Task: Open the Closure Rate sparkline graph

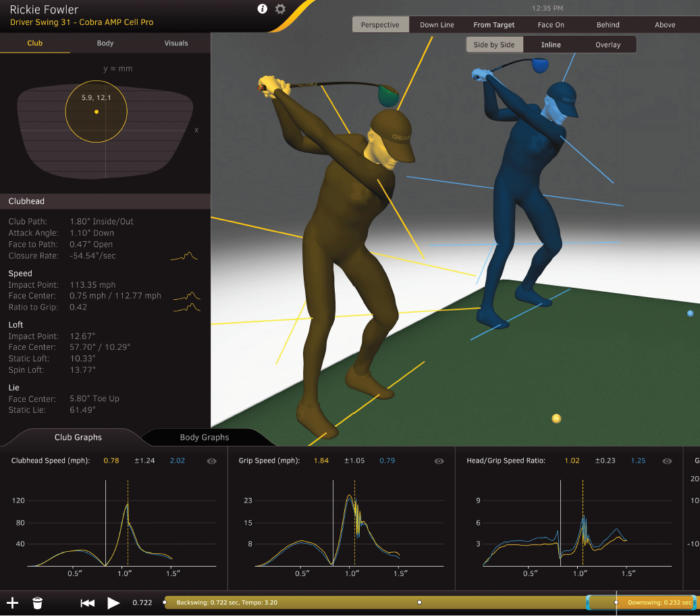Action: point(184,256)
